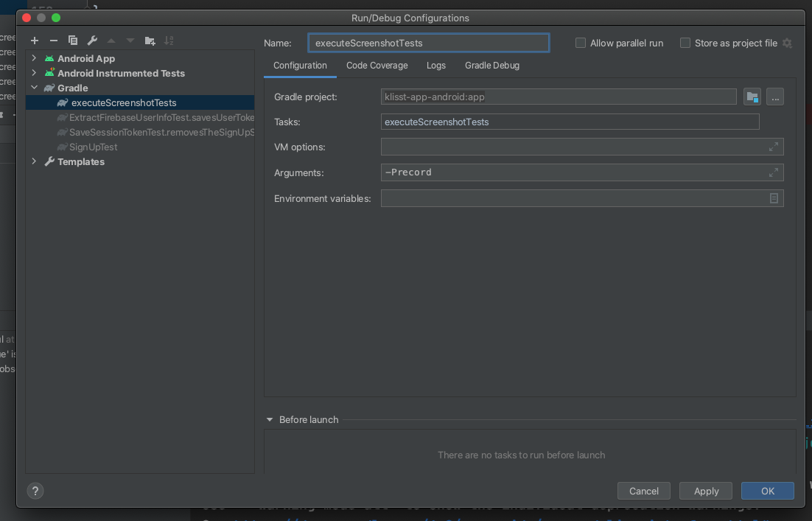Switch to the Code Coverage tab

tap(377, 66)
